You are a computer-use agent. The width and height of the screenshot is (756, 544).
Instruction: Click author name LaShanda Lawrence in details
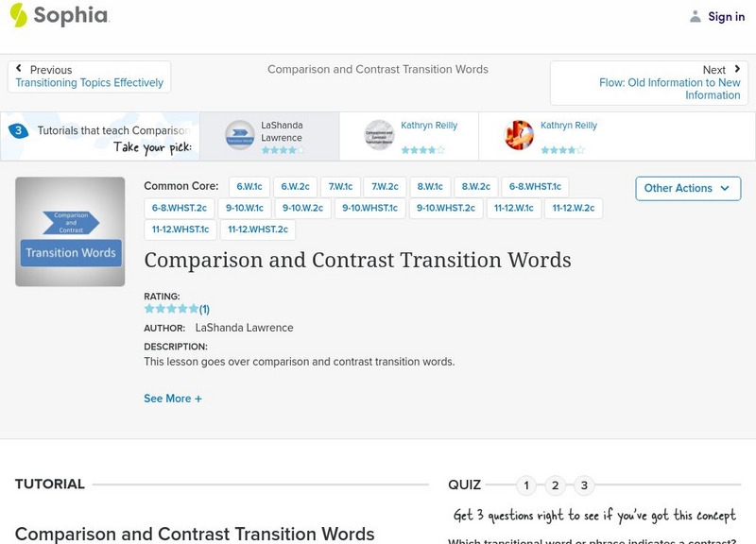coord(244,328)
